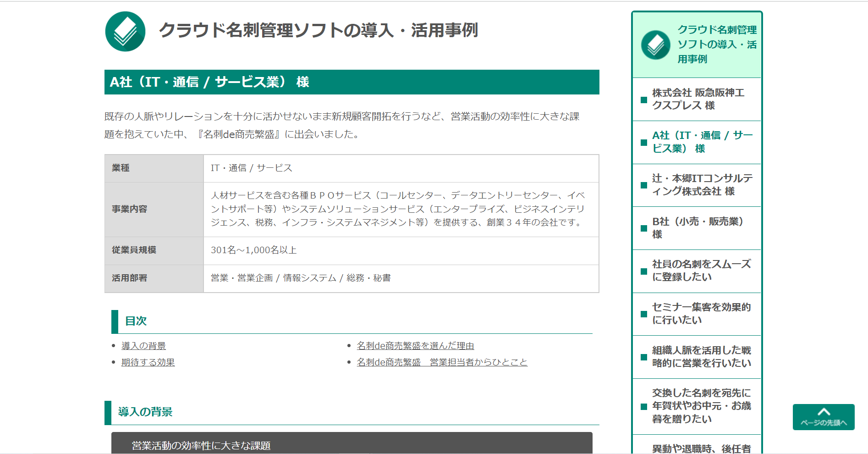Click the ページの先頭へ back-to-top button
868x454 pixels.
[x=823, y=417]
